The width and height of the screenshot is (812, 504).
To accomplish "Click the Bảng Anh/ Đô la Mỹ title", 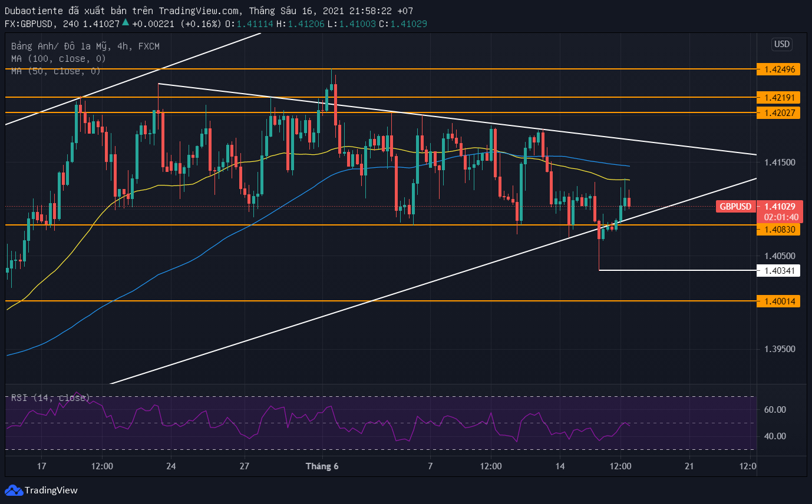I will pyautogui.click(x=85, y=46).
